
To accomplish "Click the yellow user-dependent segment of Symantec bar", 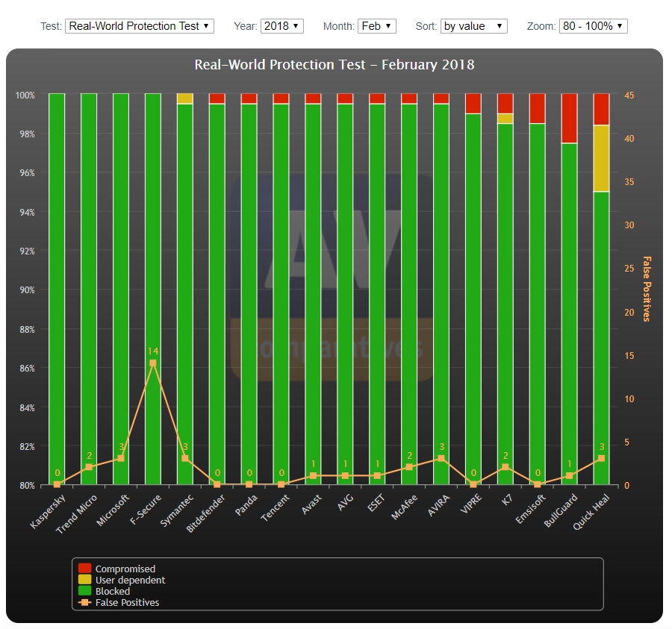I will 184,98.
